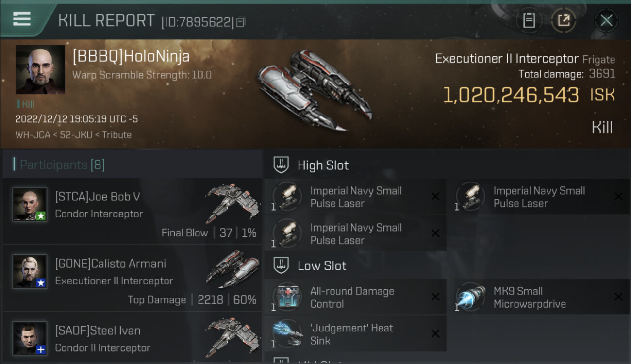The image size is (631, 364).
Task: Select the All-round Damage Control icon
Action: (287, 297)
